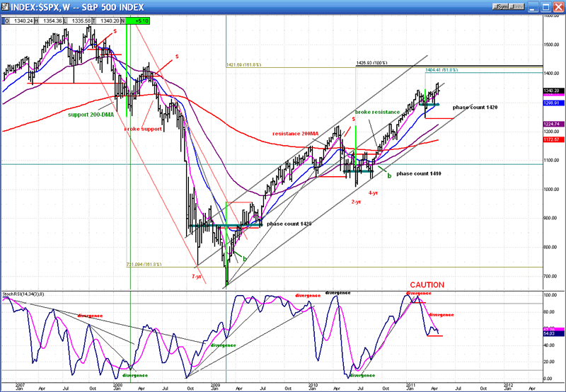Select the red CAUTION annotation
Image resolution: width=566 pixels, height=392 pixels.
coord(427,285)
